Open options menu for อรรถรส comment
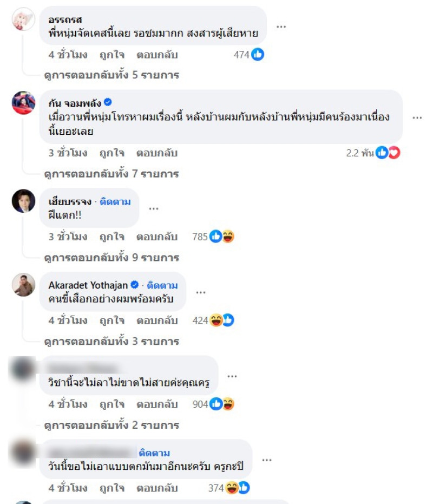The width and height of the screenshot is (433, 504). point(281,27)
